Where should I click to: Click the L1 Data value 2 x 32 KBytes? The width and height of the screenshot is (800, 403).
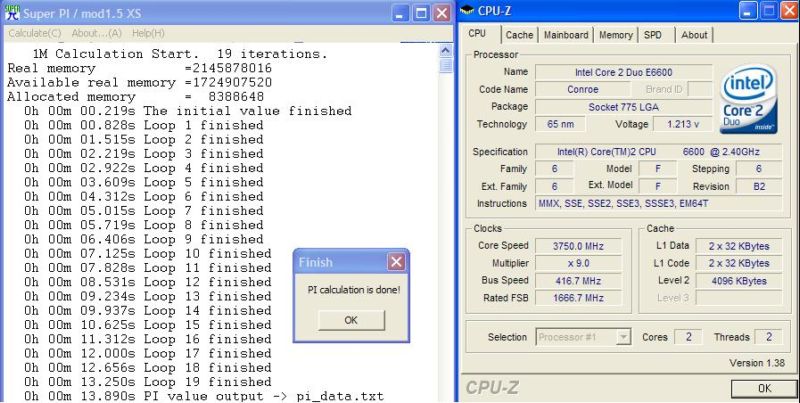tap(739, 246)
